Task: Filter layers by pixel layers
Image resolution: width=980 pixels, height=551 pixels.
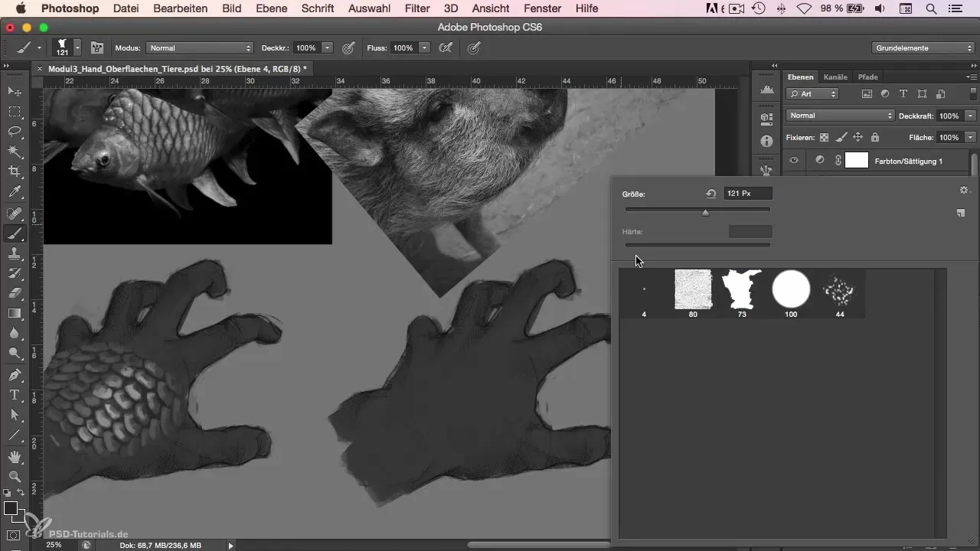Action: click(x=867, y=94)
